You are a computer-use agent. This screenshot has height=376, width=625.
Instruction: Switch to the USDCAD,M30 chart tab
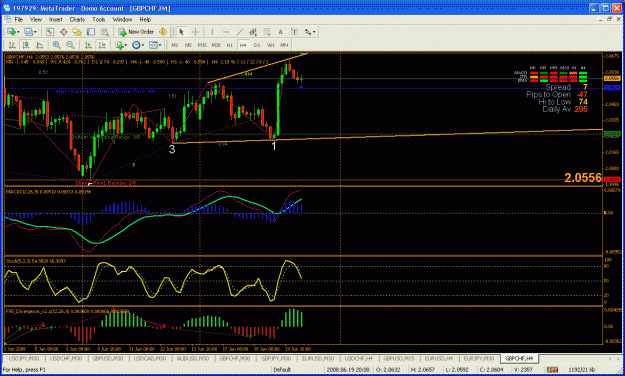(x=149, y=358)
